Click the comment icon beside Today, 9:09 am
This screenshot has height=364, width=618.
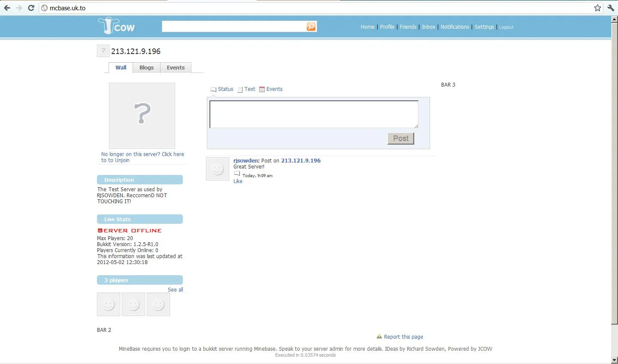coord(237,174)
